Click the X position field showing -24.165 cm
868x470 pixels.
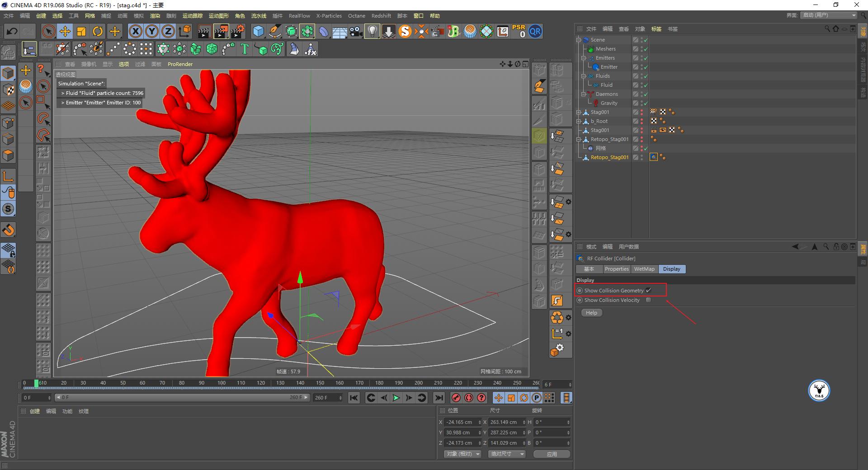click(x=460, y=422)
